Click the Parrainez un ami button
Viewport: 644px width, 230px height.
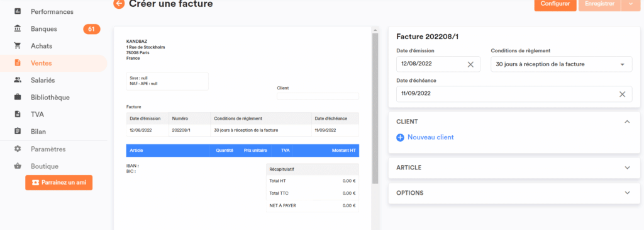click(58, 182)
